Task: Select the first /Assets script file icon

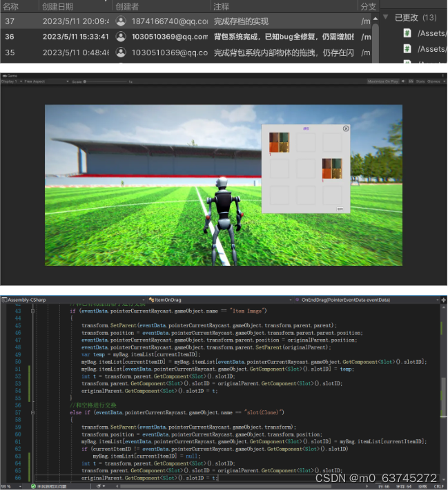Action: coord(407,33)
